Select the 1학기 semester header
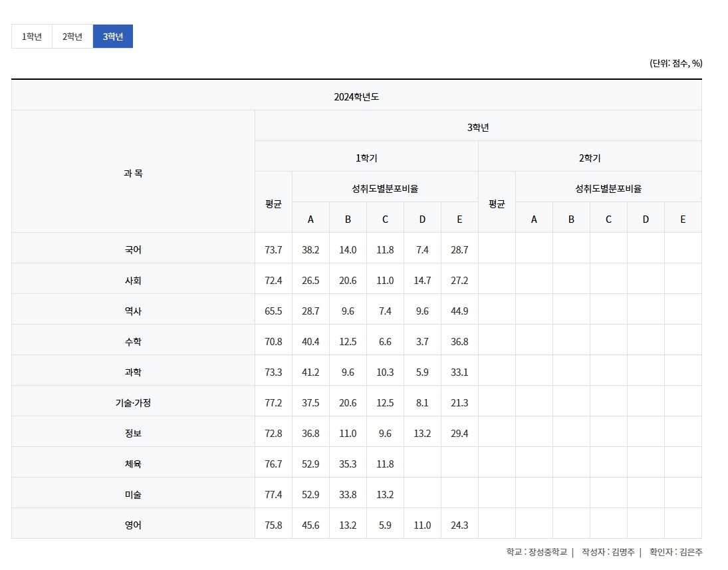Screen dimensions: 728x570 [x=366, y=158]
